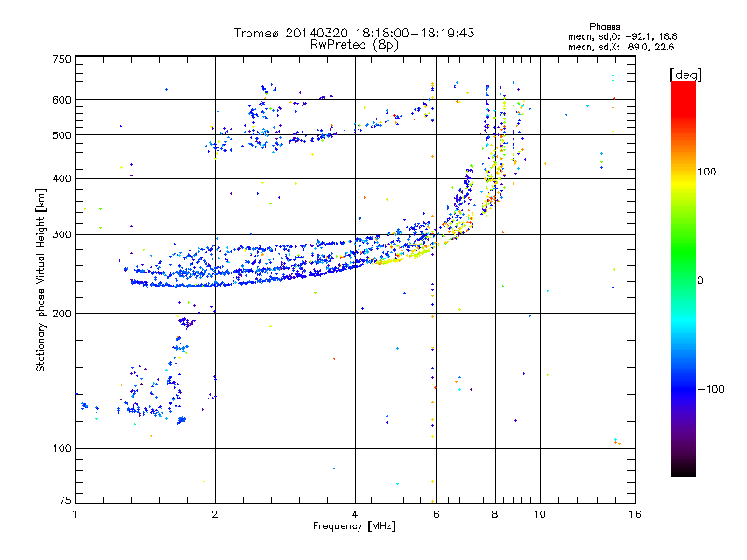
Task: Click the plot title 'Tromsø 20140320 18:18:00-18:19:43'
Action: [354, 33]
